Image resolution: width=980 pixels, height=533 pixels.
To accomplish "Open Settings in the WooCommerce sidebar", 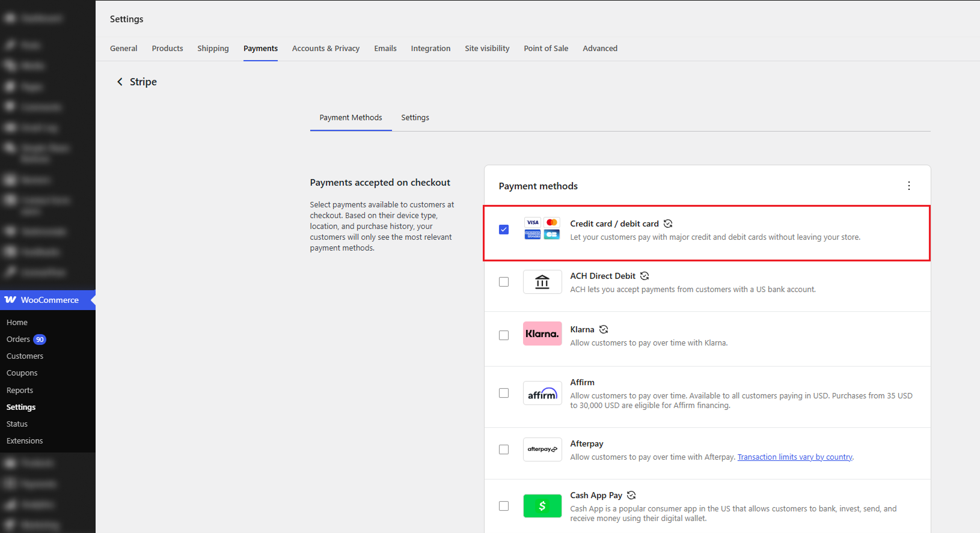I will click(21, 407).
